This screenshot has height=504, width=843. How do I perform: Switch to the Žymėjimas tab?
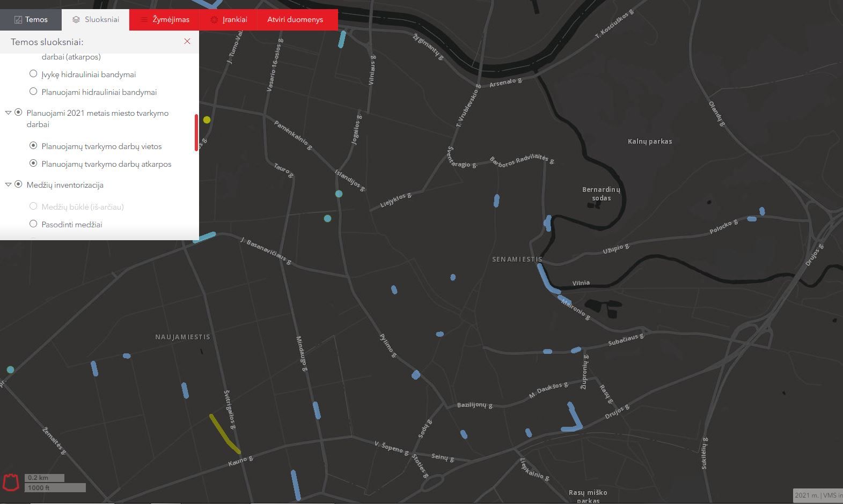(x=165, y=19)
